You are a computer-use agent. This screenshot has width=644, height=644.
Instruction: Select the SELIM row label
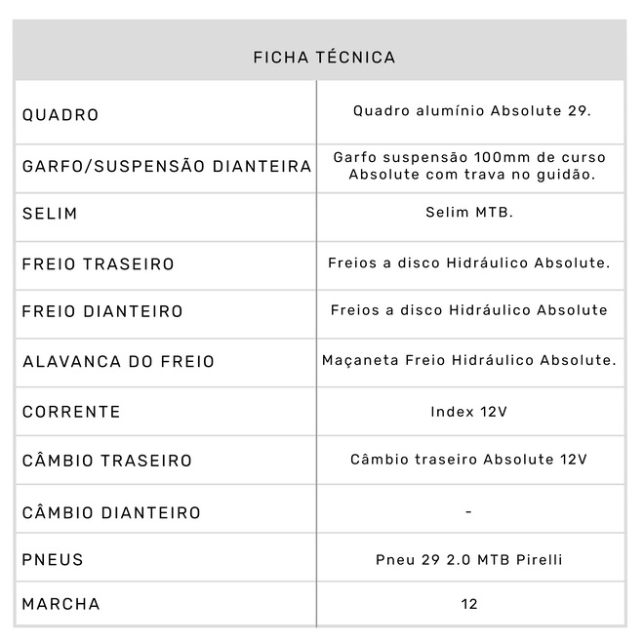(50, 214)
